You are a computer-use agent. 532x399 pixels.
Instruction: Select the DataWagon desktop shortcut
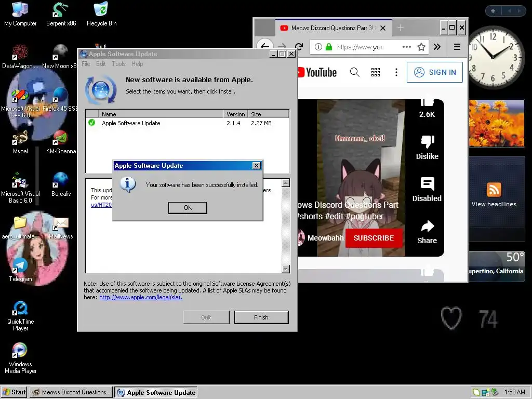[20, 57]
